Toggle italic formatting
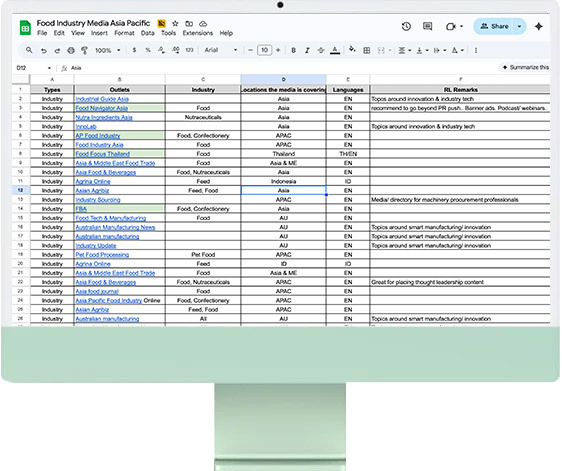 coord(307,51)
